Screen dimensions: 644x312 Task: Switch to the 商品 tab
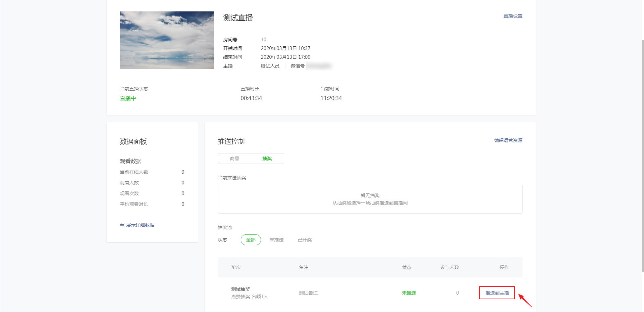234,159
